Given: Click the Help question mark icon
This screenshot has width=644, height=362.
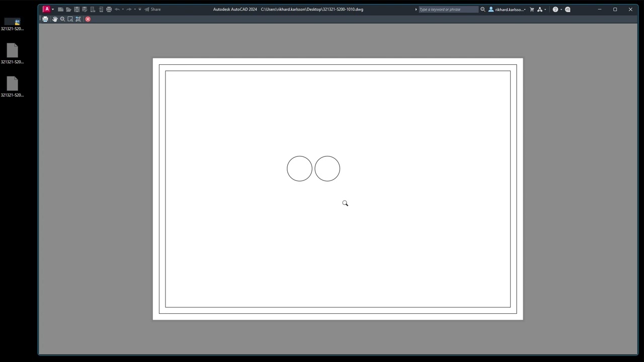Looking at the screenshot, I should coord(555,10).
